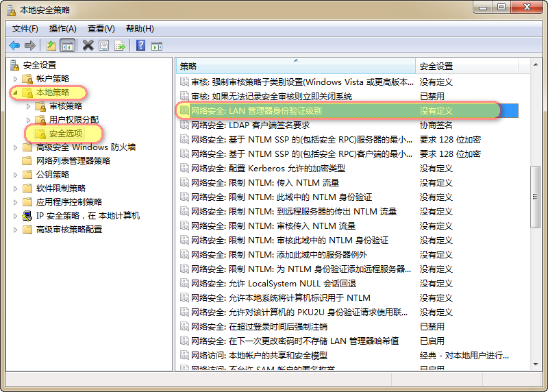Select the 网络安全: LDAP 客户端签名要求 policy

pos(250,125)
